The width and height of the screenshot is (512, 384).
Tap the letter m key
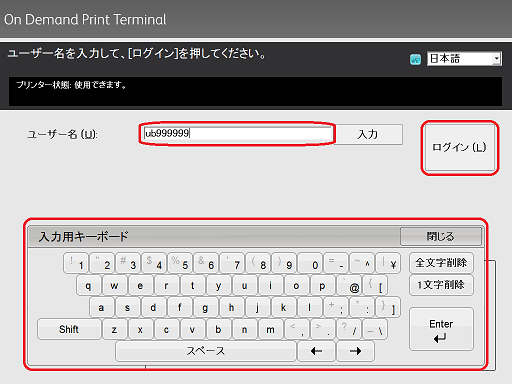270,329
